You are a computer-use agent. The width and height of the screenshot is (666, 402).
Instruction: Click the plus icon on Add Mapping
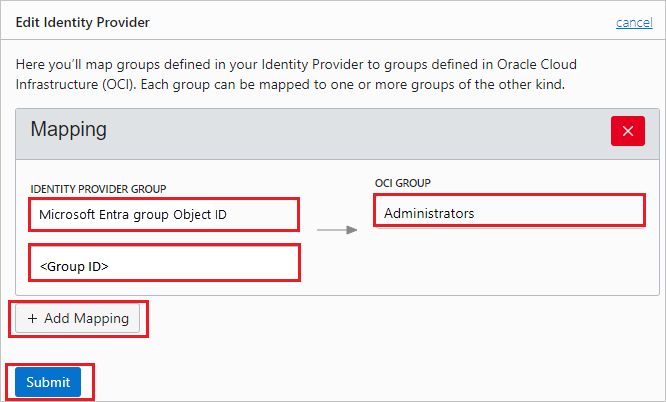point(33,319)
